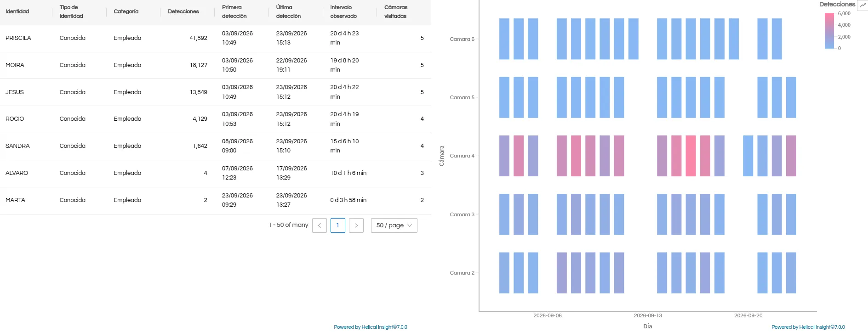The width and height of the screenshot is (868, 332).
Task: Click the 13,849 detections value
Action: (199, 92)
